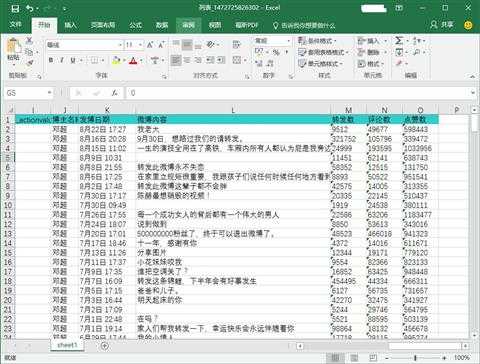The height and width of the screenshot is (364, 480).
Task: Click the fx Insert Function icon
Action: (114, 93)
